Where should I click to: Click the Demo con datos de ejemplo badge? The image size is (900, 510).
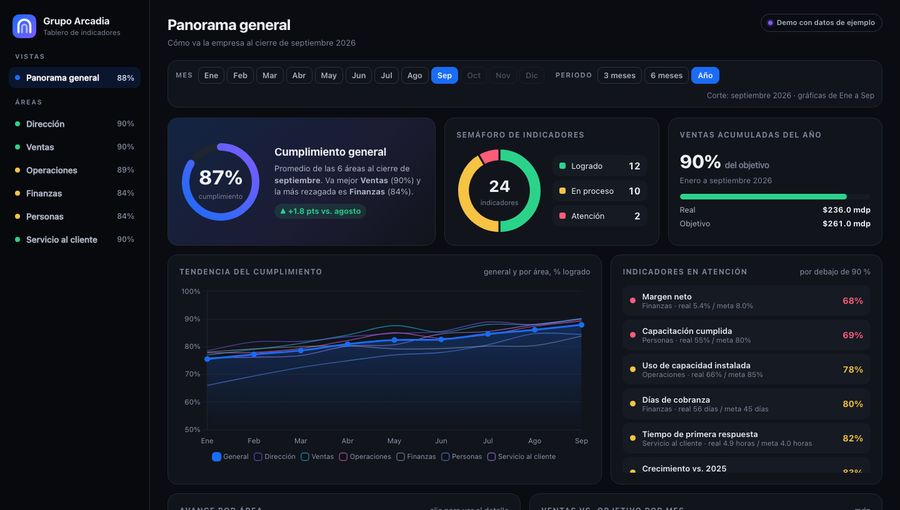821,22
